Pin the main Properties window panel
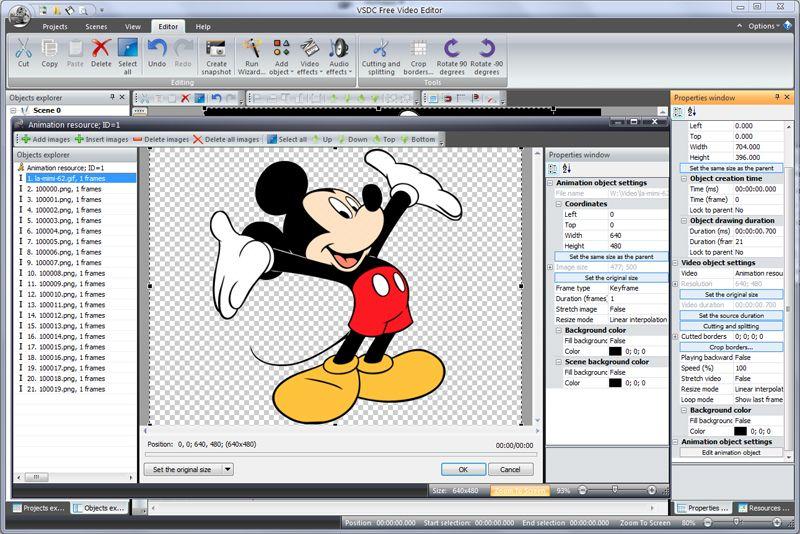Viewport: 800px width, 534px height. [x=778, y=97]
